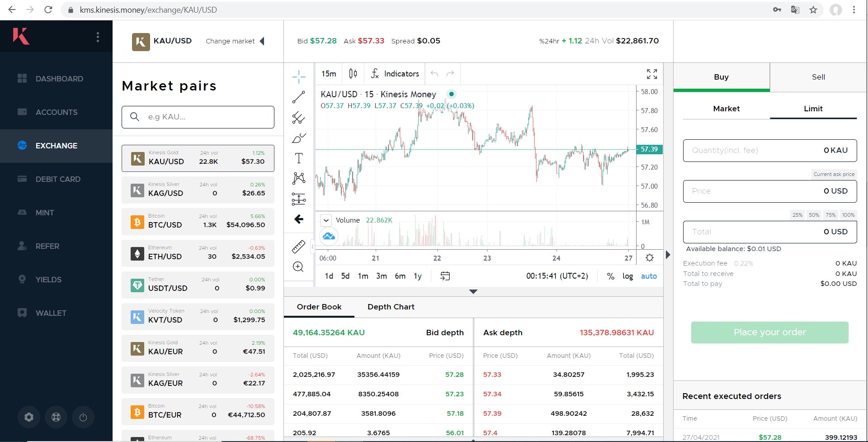The image size is (868, 442).
Task: Collapse the Volume indicator legend
Action: [326, 220]
